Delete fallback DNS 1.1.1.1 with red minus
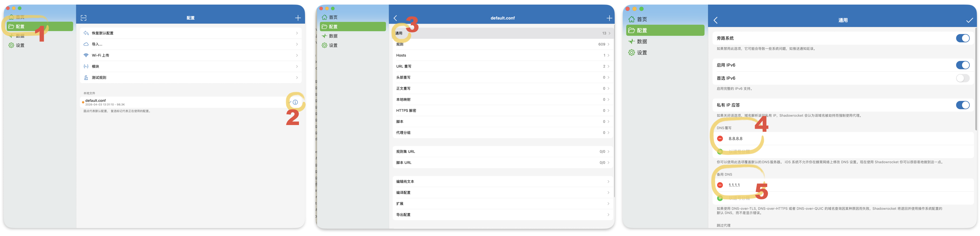The width and height of the screenshot is (980, 236). [720, 185]
